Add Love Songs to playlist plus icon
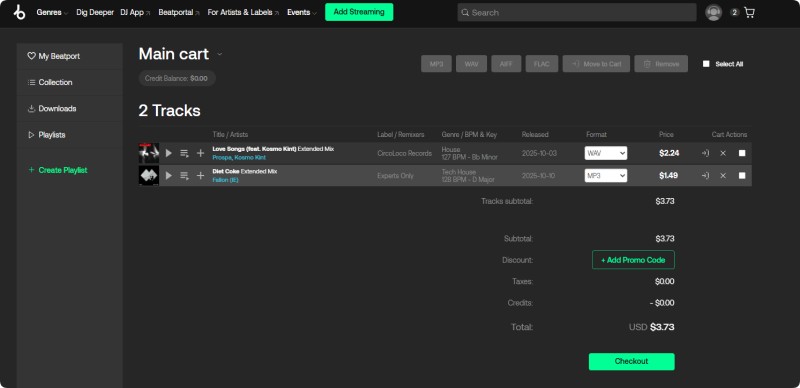The height and width of the screenshot is (388, 800). [201, 153]
